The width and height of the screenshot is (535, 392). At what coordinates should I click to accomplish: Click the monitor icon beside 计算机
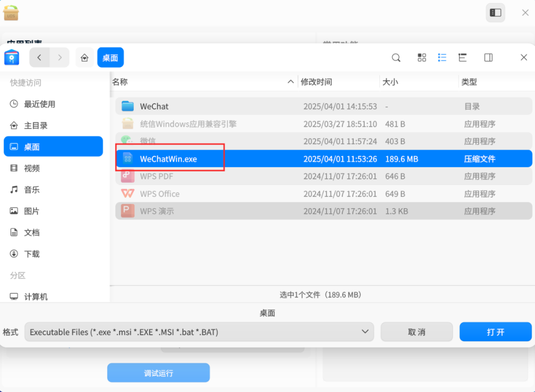pos(14,296)
